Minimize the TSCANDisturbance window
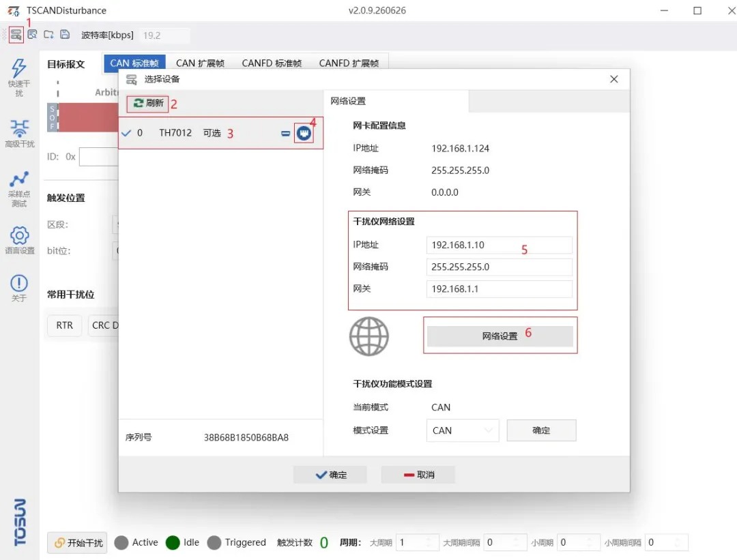This screenshot has width=737, height=560. point(664,10)
